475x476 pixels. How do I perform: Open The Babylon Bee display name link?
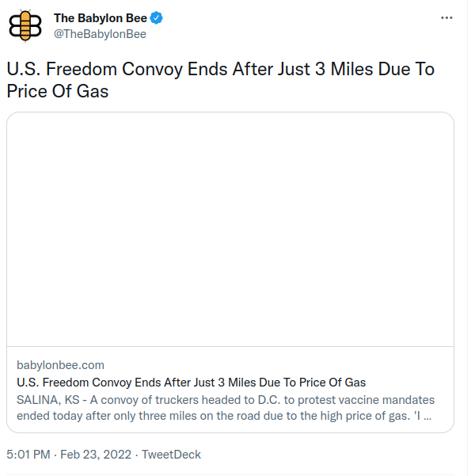(x=100, y=18)
